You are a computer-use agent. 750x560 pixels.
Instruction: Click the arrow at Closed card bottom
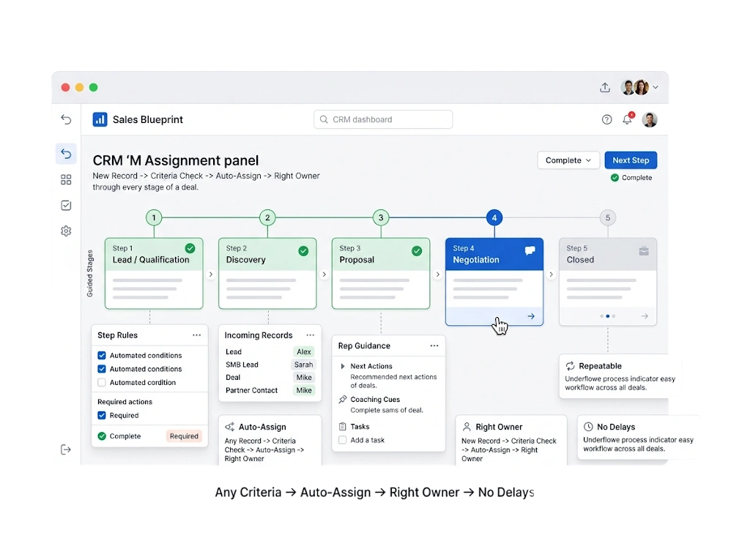(645, 316)
